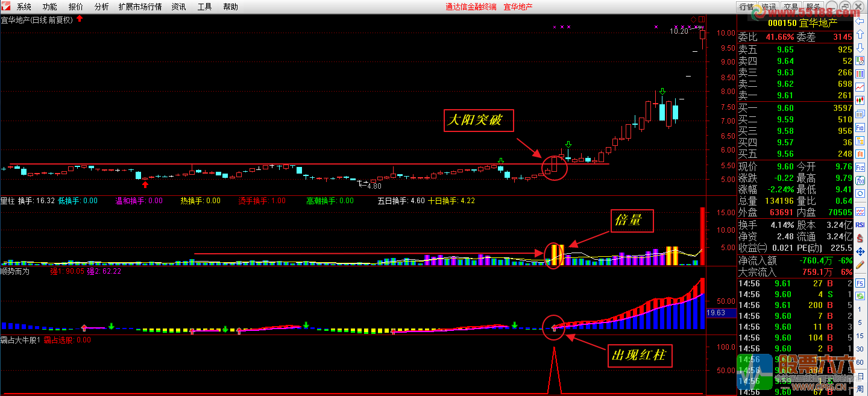This screenshot has width=868, height=396.
Task: Switch to the 行情 tab button
Action: coord(746,7)
